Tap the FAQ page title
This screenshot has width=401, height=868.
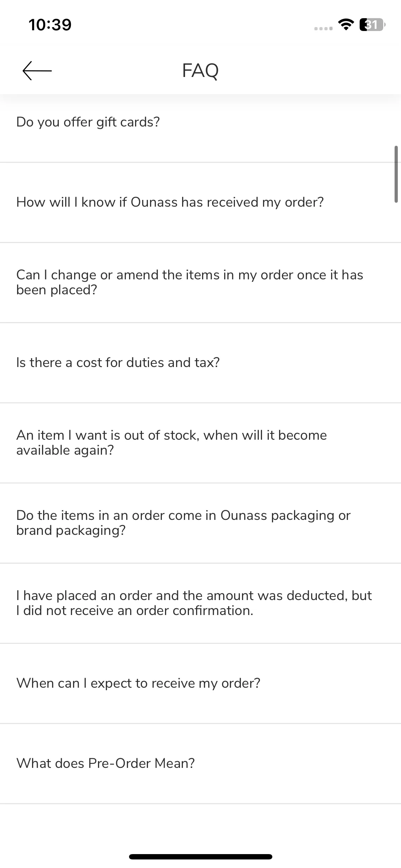pyautogui.click(x=200, y=71)
